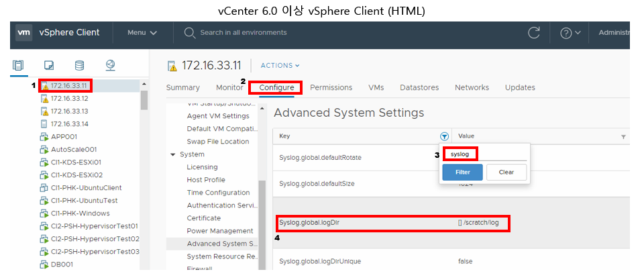
Task: Open the Storage inventory view icon
Action: tap(79, 65)
